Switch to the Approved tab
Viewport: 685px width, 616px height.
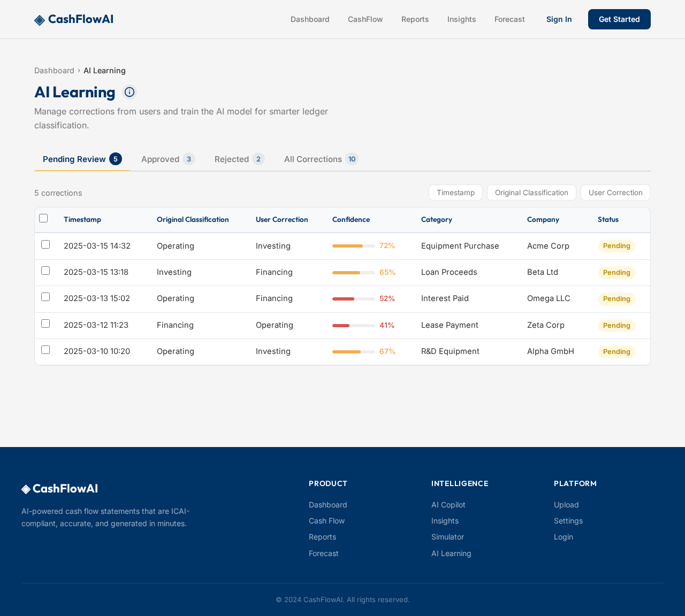tap(168, 159)
